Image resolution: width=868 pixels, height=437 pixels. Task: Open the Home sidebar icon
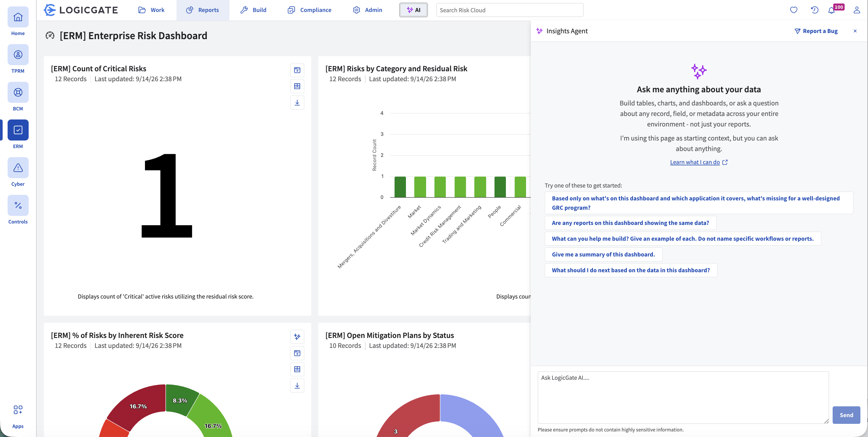click(x=18, y=17)
